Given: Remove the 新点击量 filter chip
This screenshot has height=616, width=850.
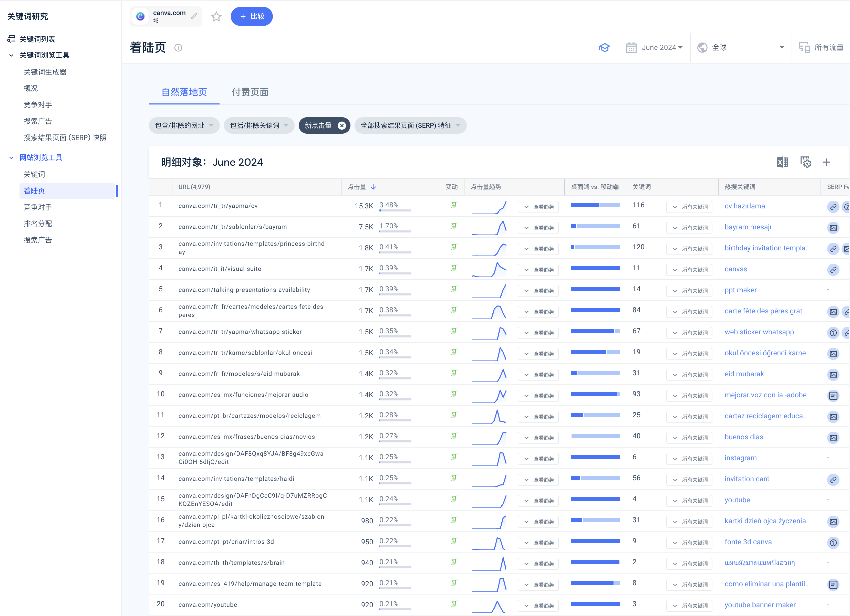Looking at the screenshot, I should [x=341, y=125].
